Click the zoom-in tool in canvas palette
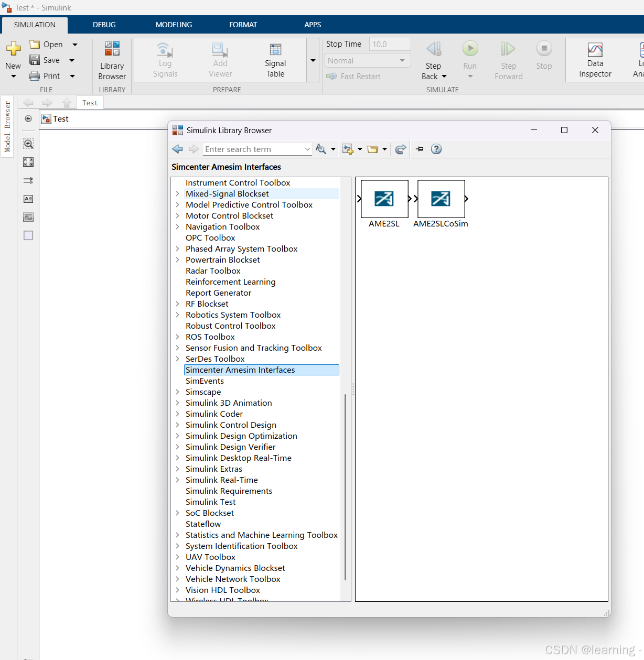This screenshot has width=644, height=660. [x=28, y=144]
